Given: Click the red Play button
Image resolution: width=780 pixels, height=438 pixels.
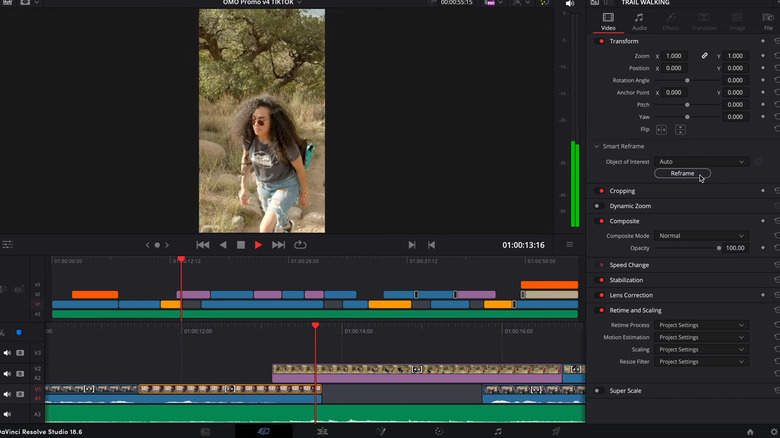Looking at the screenshot, I should 258,245.
